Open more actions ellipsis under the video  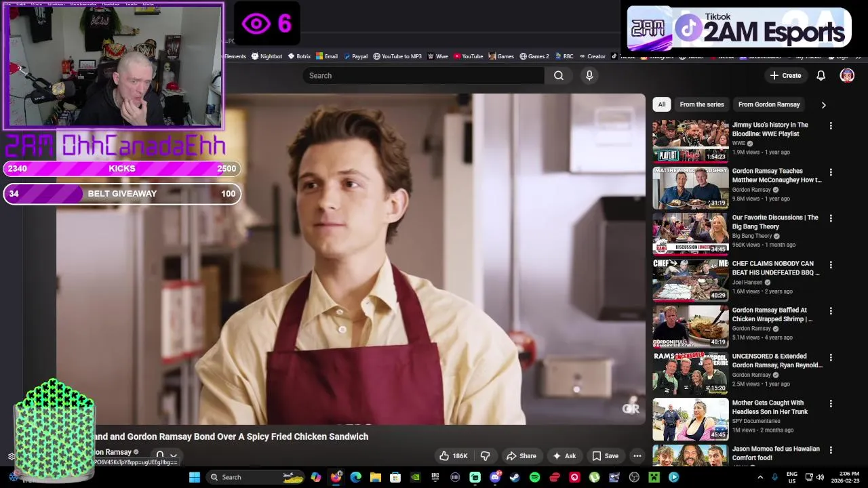[x=637, y=456]
